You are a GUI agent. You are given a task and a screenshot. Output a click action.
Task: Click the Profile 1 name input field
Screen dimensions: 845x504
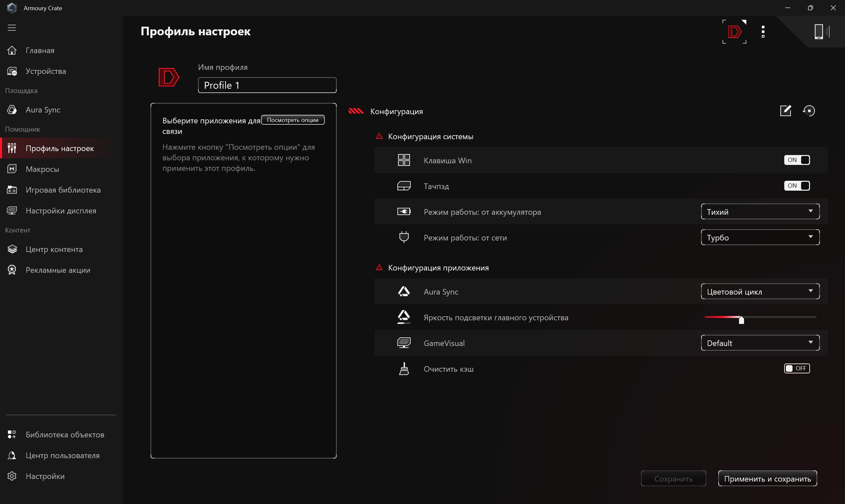click(267, 85)
